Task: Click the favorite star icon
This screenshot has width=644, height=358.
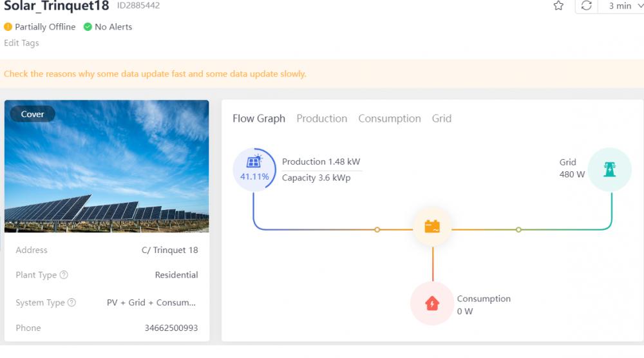Action: (x=558, y=6)
